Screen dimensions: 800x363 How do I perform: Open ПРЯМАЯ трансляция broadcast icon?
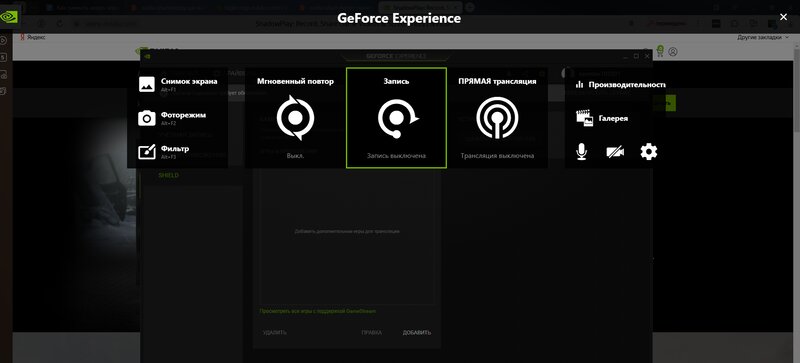tap(497, 117)
